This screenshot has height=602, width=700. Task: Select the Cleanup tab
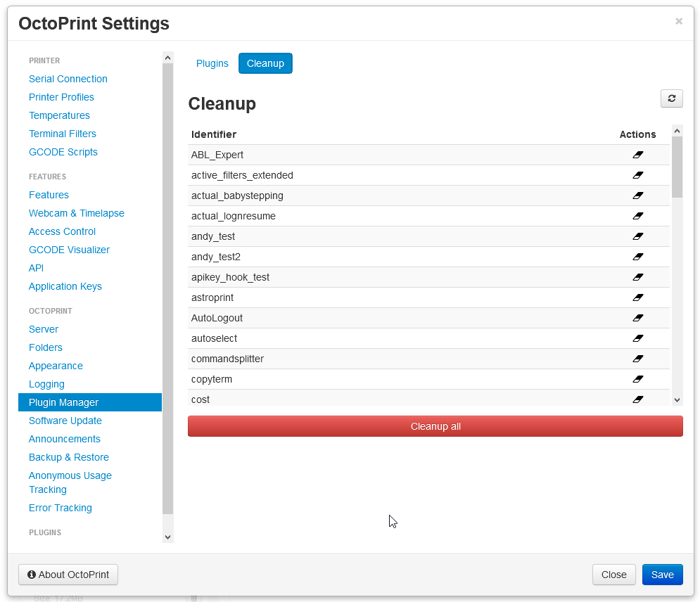(x=265, y=63)
